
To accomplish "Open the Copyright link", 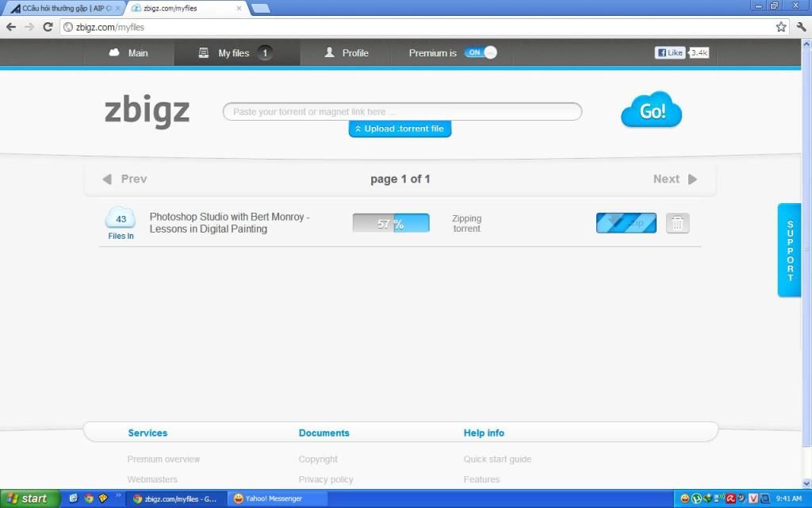I will (x=318, y=460).
